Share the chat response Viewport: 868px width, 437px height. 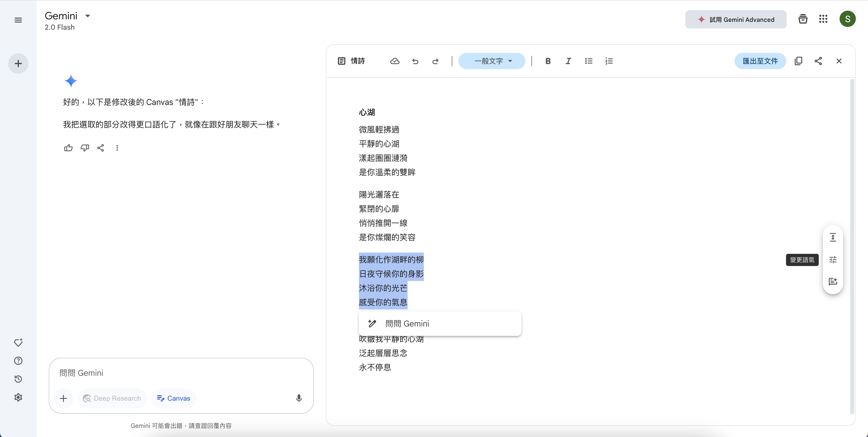point(101,148)
